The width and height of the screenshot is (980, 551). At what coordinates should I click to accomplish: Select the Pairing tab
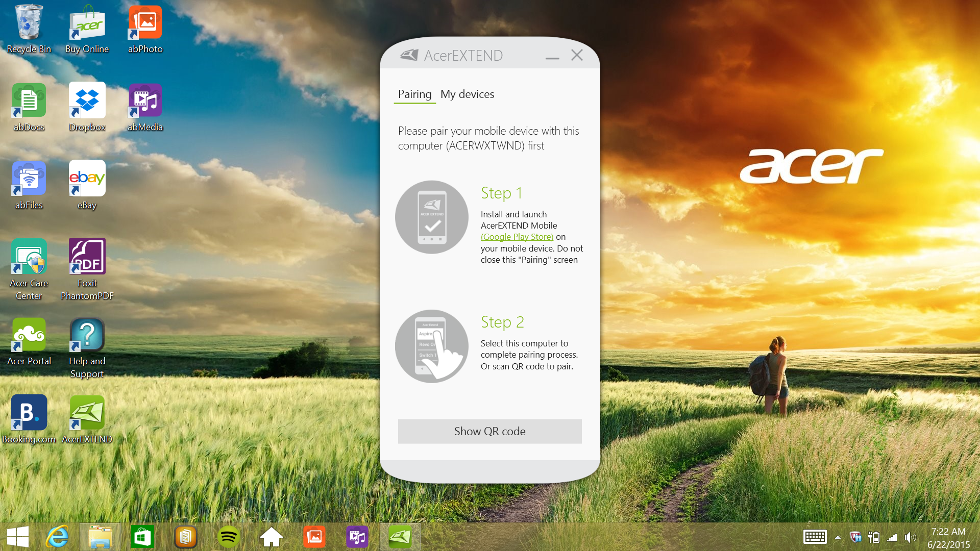pyautogui.click(x=414, y=94)
